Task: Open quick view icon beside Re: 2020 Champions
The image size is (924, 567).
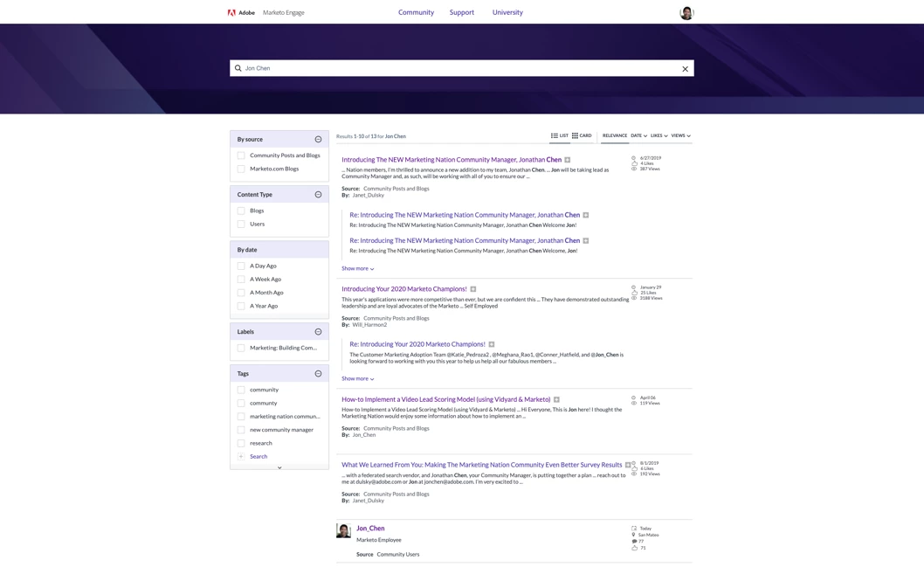Action: click(492, 344)
